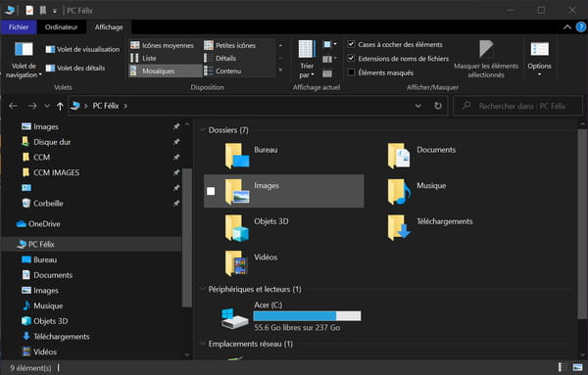The height and width of the screenshot is (375, 588).
Task: Click the New folder icon in title bar
Action: click(43, 11)
